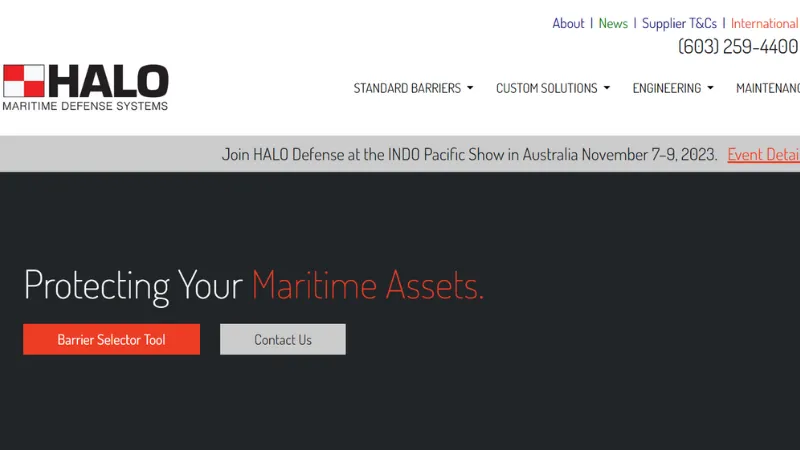Image resolution: width=800 pixels, height=450 pixels.
Task: Open the About page link
Action: tap(568, 23)
